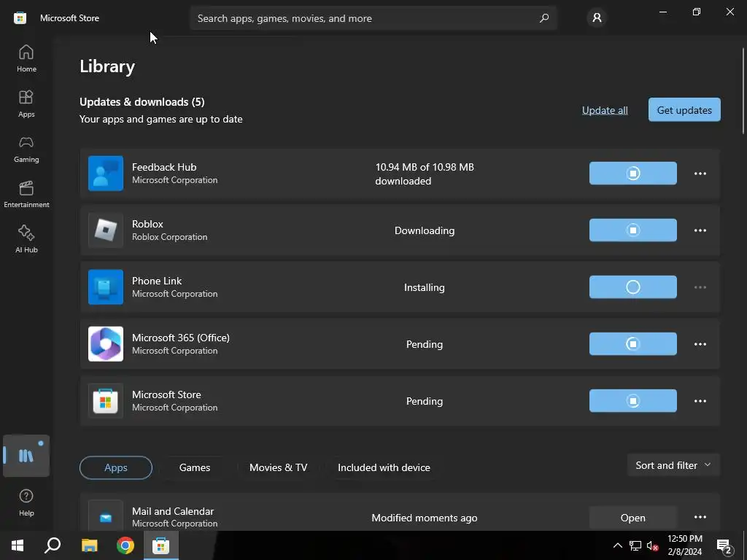Open taskbar search
Image resolution: width=747 pixels, height=560 pixels.
pos(53,545)
